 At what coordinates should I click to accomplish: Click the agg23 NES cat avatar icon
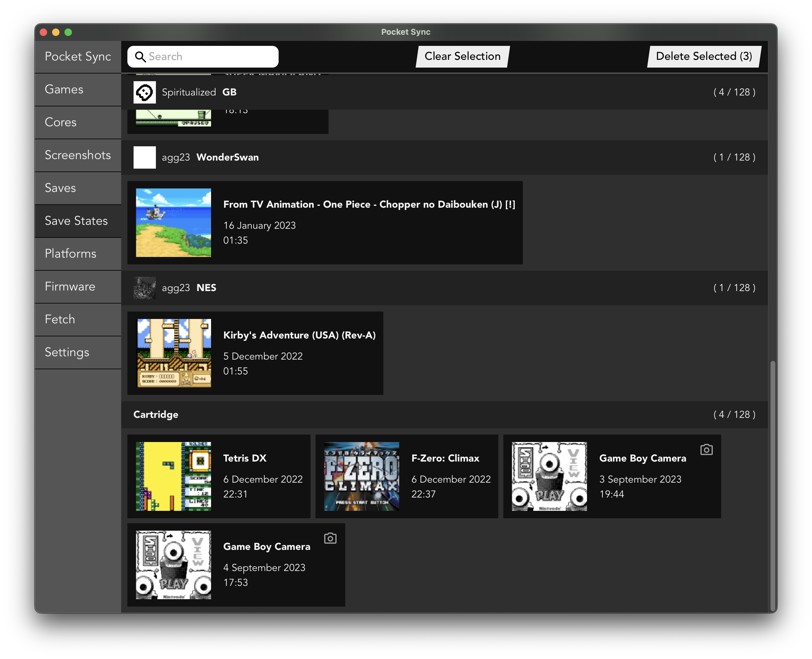pos(144,288)
